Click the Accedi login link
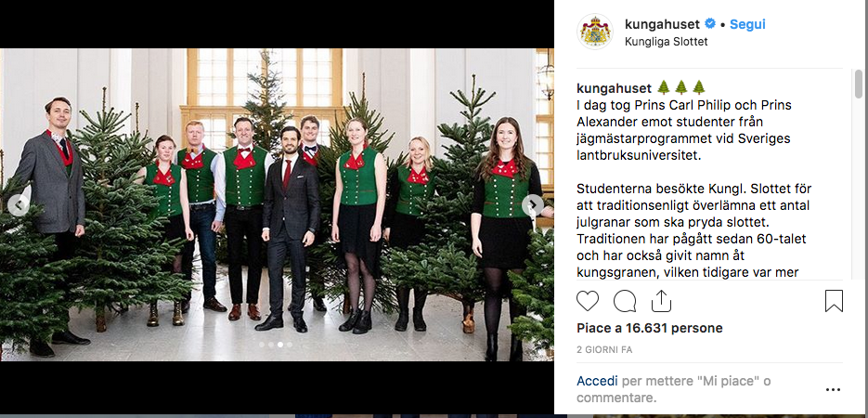The height and width of the screenshot is (418, 868). [x=597, y=381]
